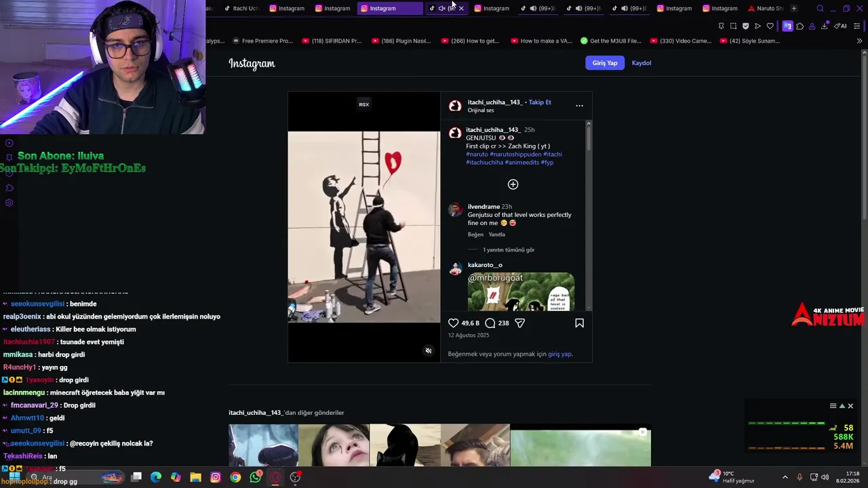Open the '(330) Video Came...' bookmark
Screen dimensions: 868x488
(x=680, y=41)
